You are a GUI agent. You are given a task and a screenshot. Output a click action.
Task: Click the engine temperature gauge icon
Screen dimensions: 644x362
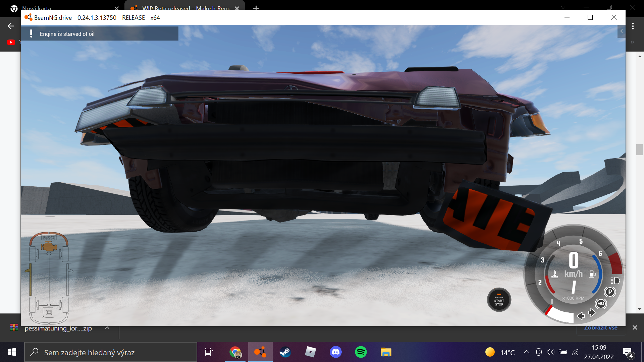pyautogui.click(x=555, y=274)
